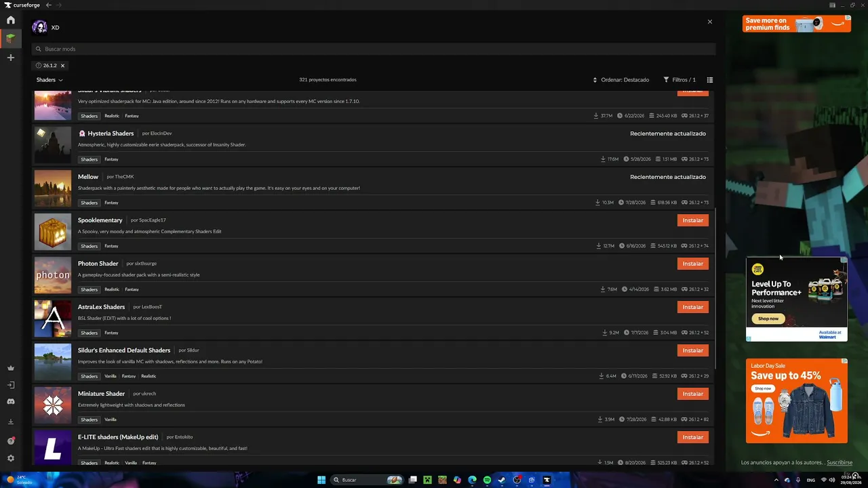Open the Miniature Shader thumbnail
868x488 pixels.
(53, 405)
